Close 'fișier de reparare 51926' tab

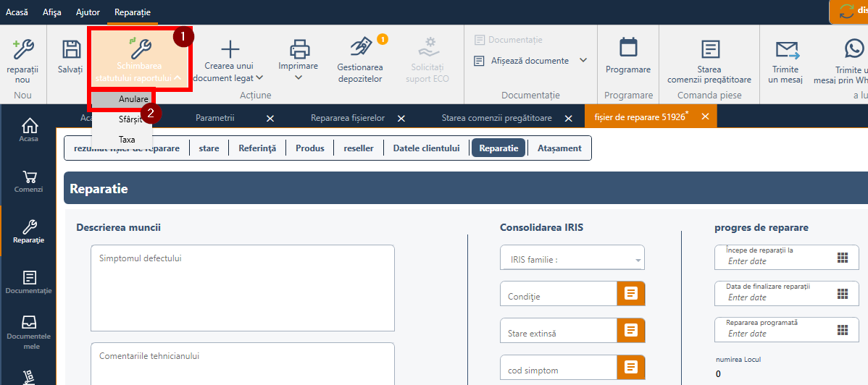(705, 117)
